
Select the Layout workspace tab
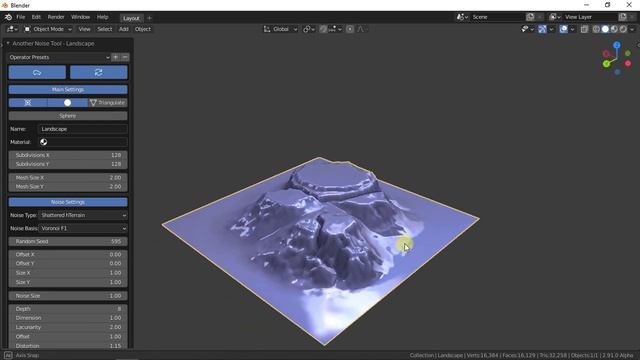[x=131, y=18]
